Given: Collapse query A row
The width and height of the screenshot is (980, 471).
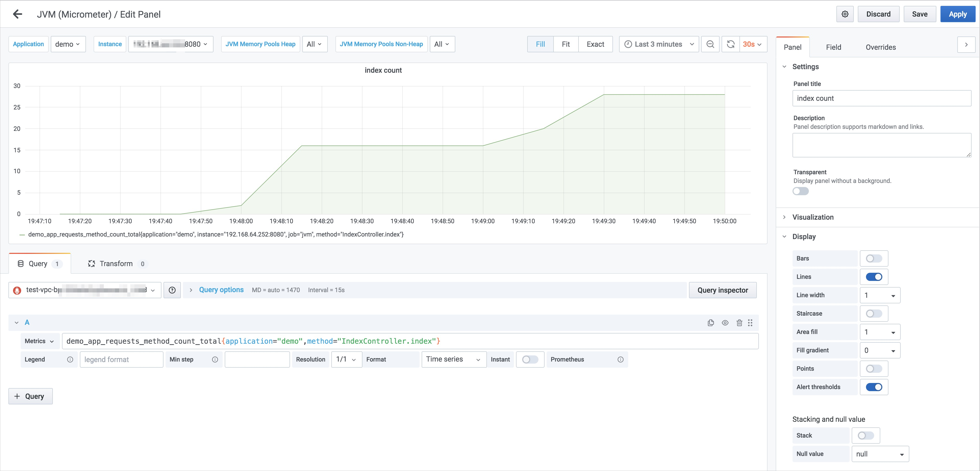Looking at the screenshot, I should coord(16,323).
